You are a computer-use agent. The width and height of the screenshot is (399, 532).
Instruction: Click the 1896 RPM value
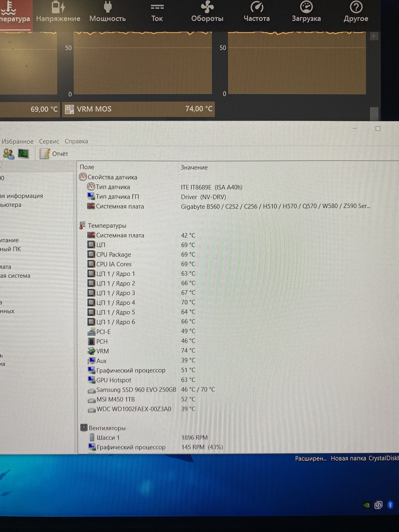[194, 437]
